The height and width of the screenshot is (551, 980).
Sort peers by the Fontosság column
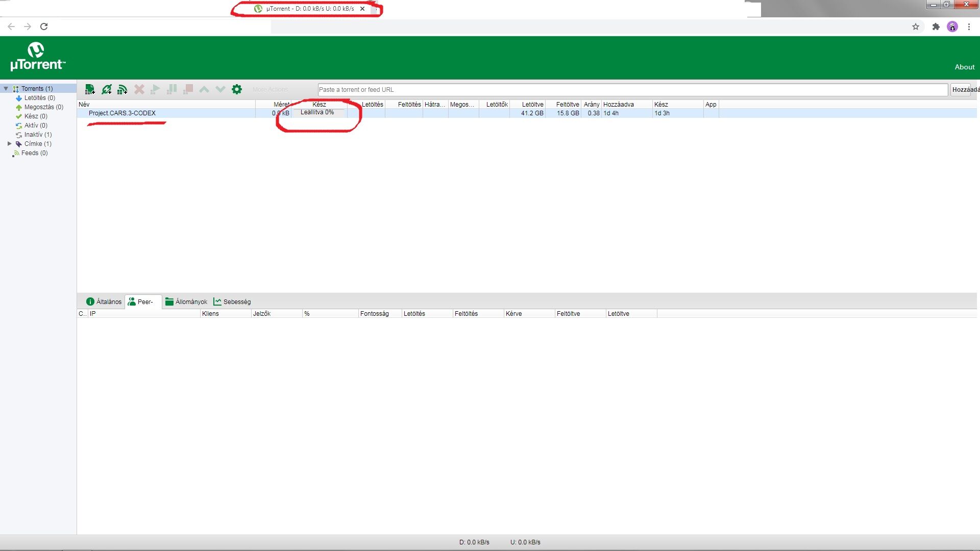[380, 314]
